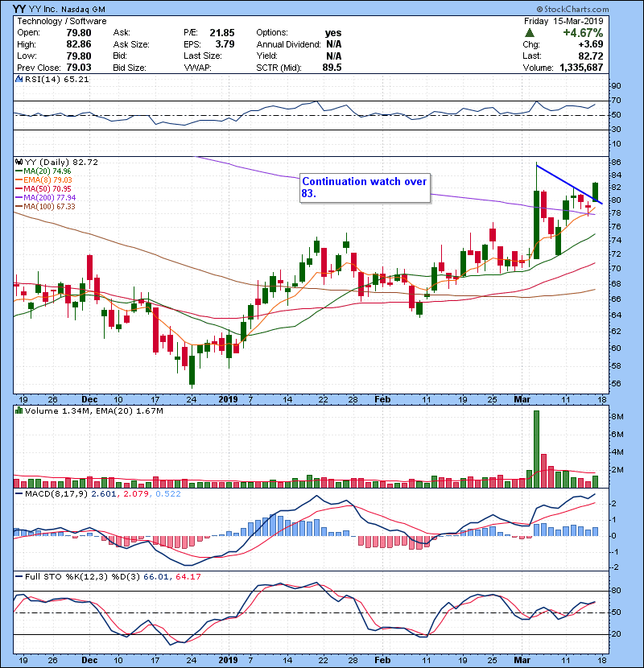Click the Dec label on price date axis
This screenshot has width=644, height=668.
click(x=89, y=400)
